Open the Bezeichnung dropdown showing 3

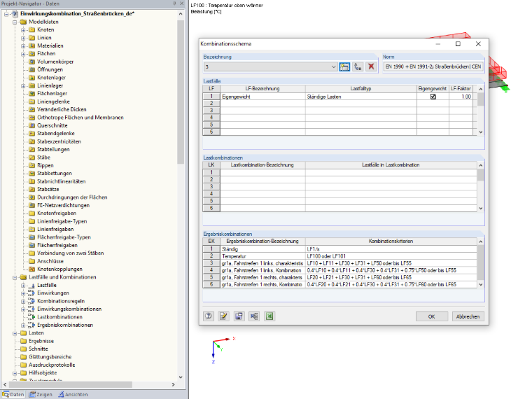tap(270, 66)
